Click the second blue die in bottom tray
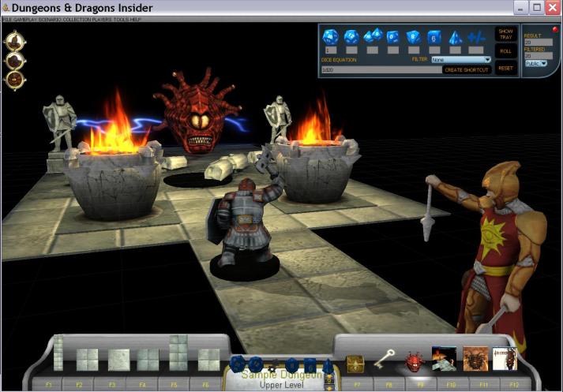Image resolution: width=563 pixels, height=392 pixels. tap(256, 364)
